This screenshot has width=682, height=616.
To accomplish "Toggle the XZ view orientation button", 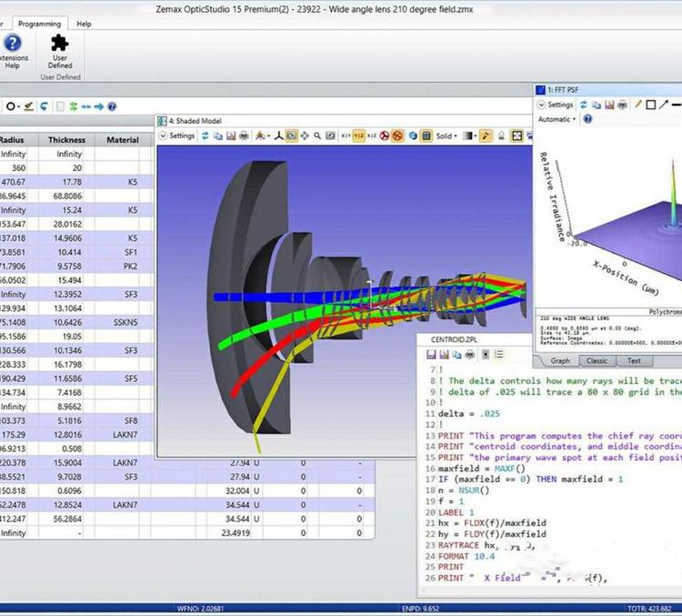I will pos(372,136).
